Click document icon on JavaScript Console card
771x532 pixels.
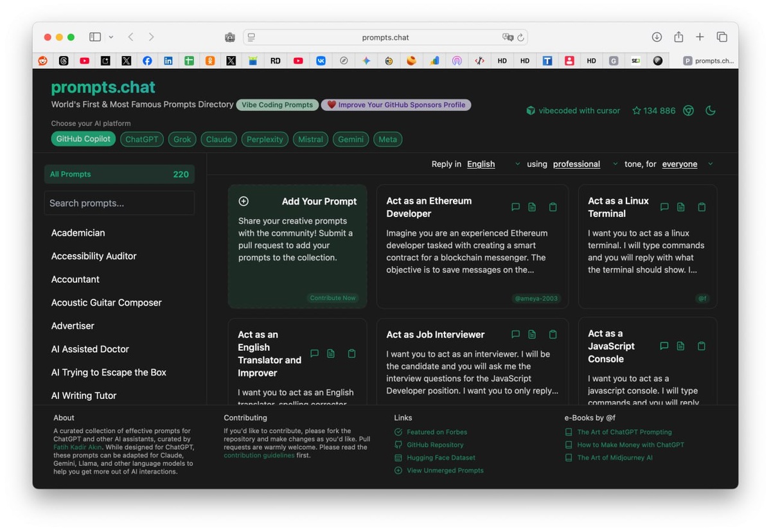click(x=681, y=346)
